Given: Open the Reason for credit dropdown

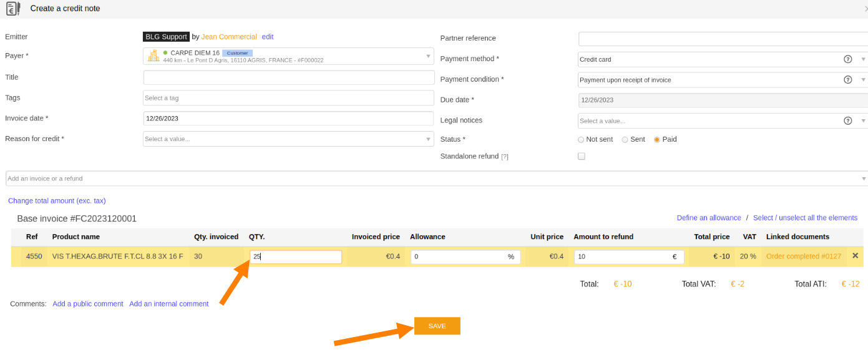Looking at the screenshot, I should (288, 139).
